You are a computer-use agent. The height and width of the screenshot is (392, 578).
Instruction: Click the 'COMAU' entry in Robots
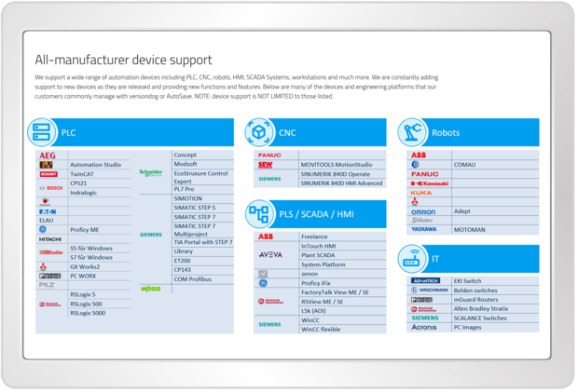pos(464,165)
